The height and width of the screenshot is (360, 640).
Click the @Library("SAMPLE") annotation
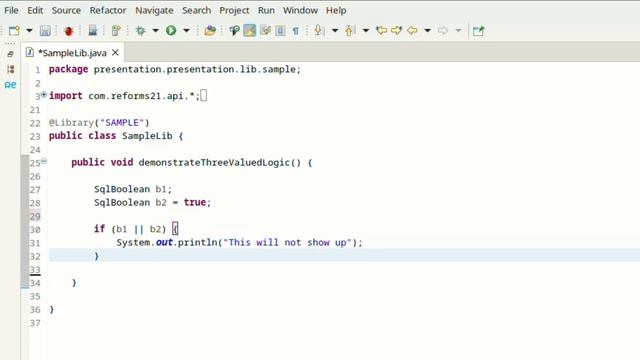[x=99, y=122]
